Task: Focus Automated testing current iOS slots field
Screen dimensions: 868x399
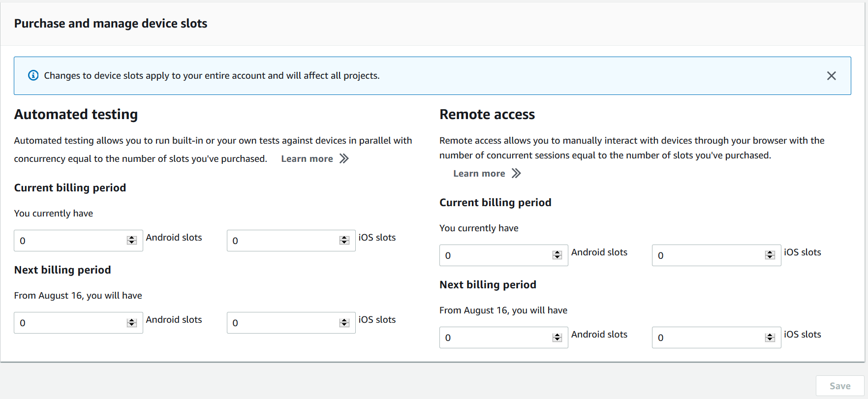Action: coord(281,241)
